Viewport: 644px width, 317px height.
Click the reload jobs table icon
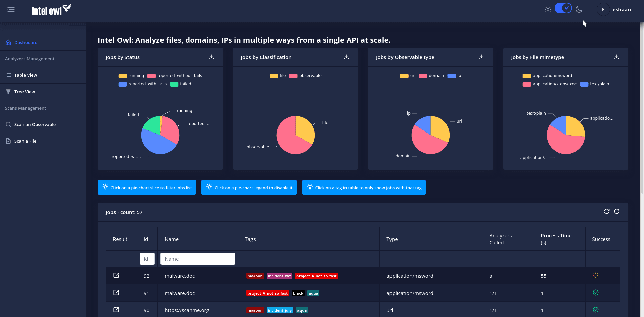(x=617, y=211)
